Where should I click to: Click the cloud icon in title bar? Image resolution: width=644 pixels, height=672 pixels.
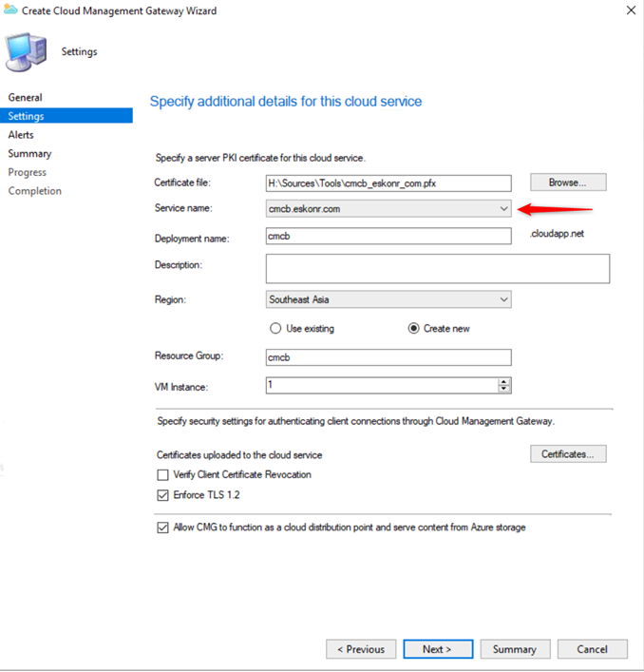pyautogui.click(x=11, y=10)
